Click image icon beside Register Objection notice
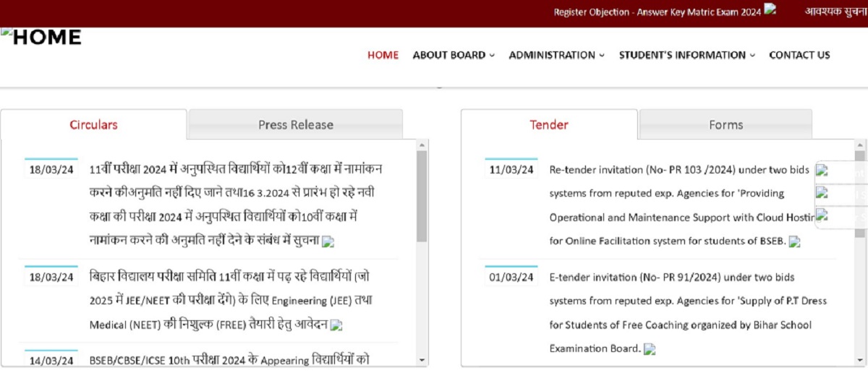868x373 pixels. point(770,10)
